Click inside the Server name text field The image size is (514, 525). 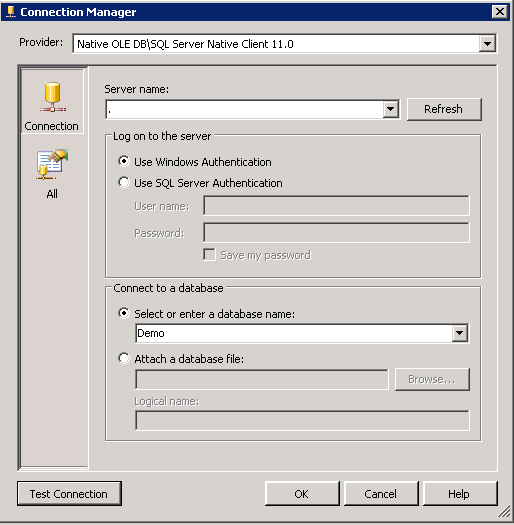tap(244, 109)
